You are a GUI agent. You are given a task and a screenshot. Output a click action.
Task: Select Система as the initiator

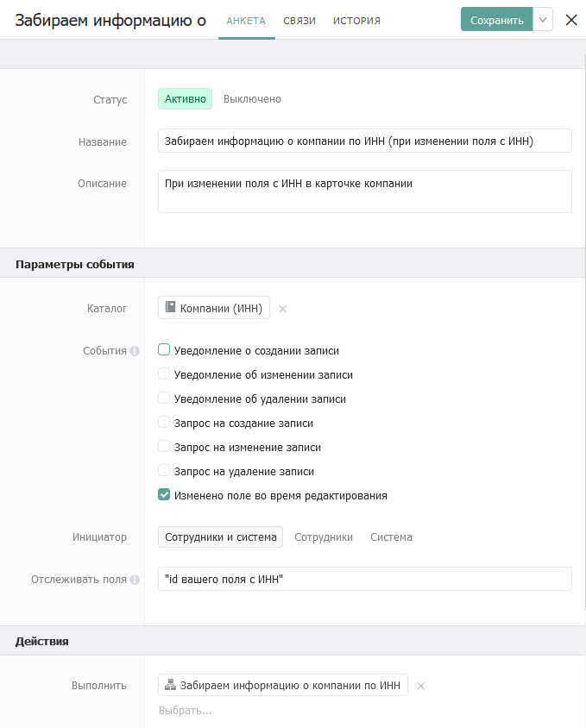click(x=391, y=537)
